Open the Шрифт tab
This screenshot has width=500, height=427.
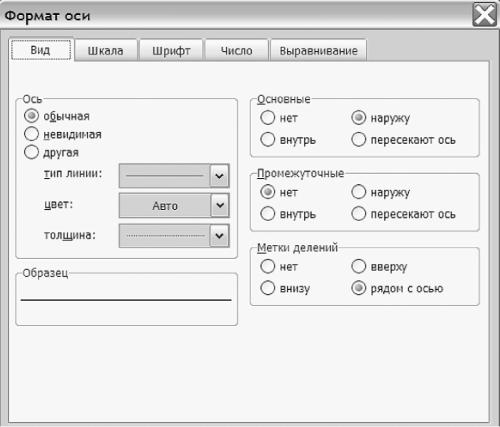pyautogui.click(x=171, y=51)
